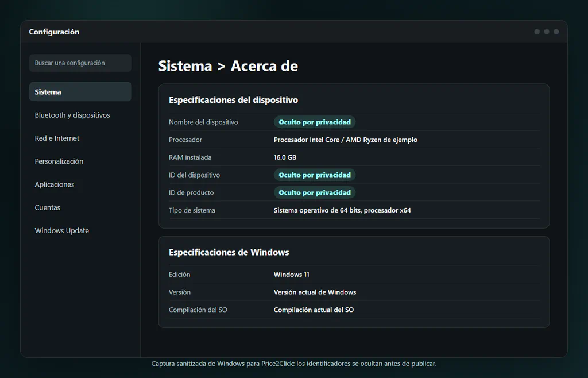Select the 'Procesador Intel Core / AMD Ryzen de ejemplo' value
This screenshot has height=378, width=588.
[x=345, y=140]
